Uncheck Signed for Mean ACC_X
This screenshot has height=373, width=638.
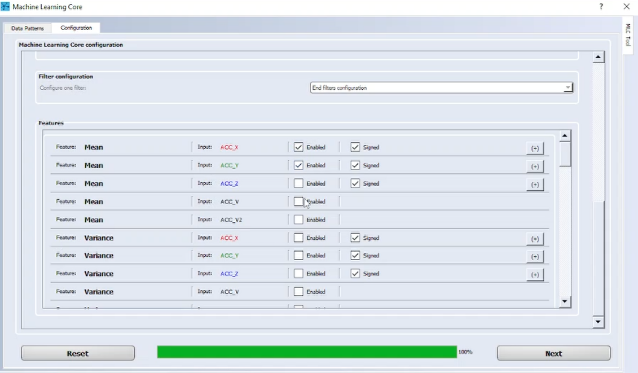[x=355, y=147]
